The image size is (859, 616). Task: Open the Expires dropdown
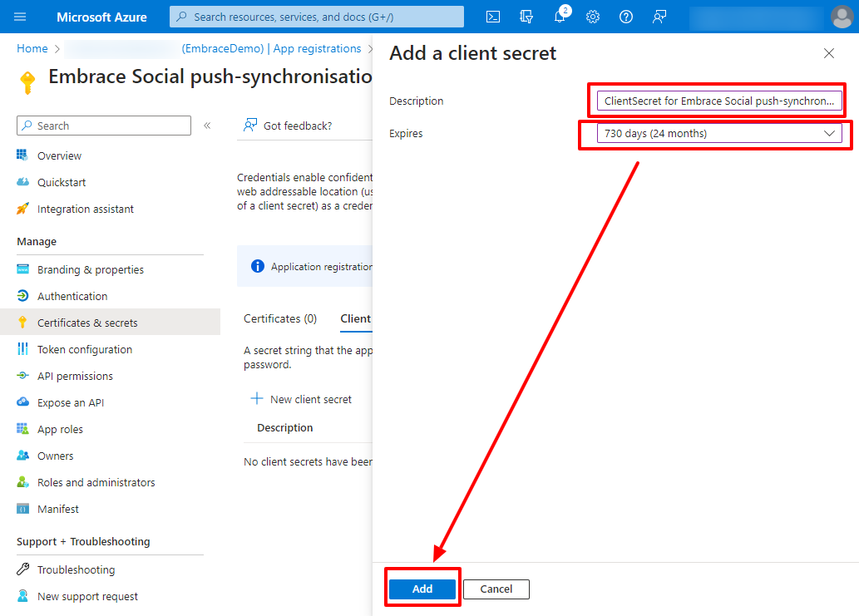(x=719, y=134)
